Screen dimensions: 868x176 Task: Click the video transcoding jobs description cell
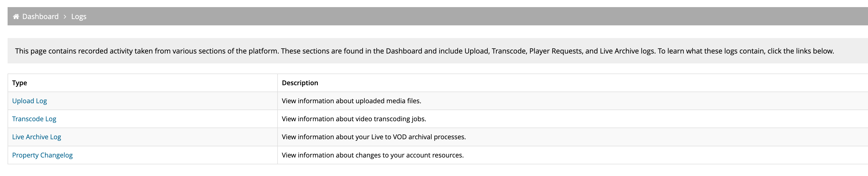(x=573, y=119)
